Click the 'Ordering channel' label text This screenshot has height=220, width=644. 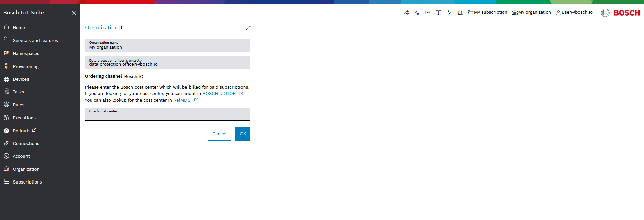coord(103,76)
